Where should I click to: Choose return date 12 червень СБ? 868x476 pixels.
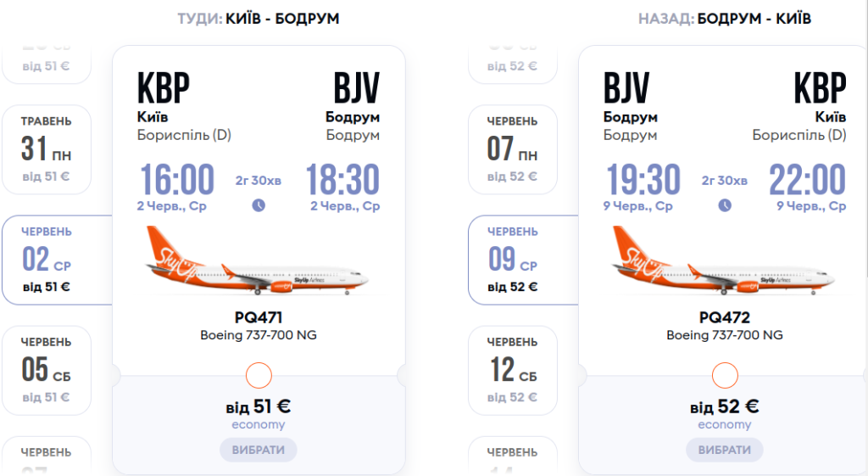click(512, 370)
